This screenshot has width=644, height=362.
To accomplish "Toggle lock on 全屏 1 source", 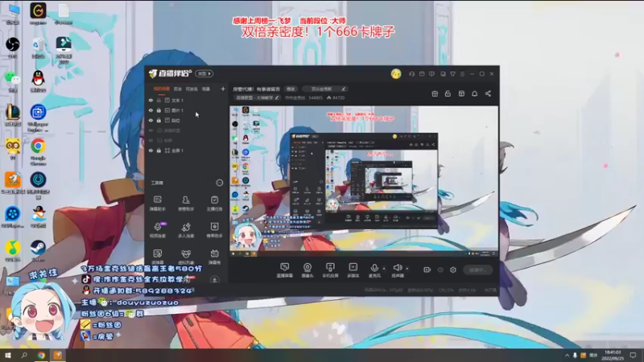I will coord(159,150).
